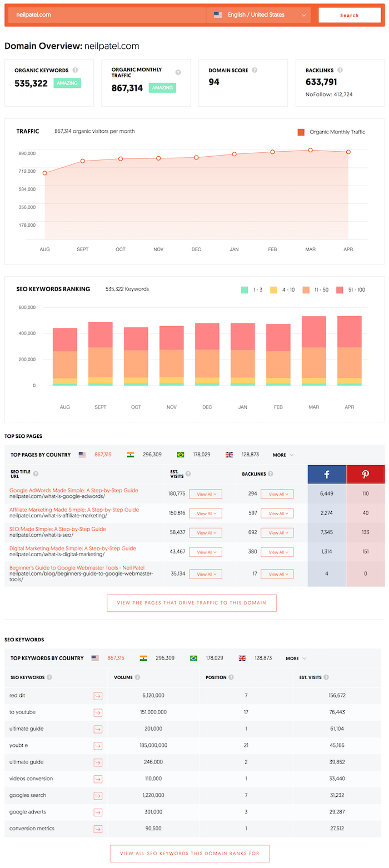Screen dimensions: 389x868
Task: Click the Domain Score help icon
Action: click(255, 71)
